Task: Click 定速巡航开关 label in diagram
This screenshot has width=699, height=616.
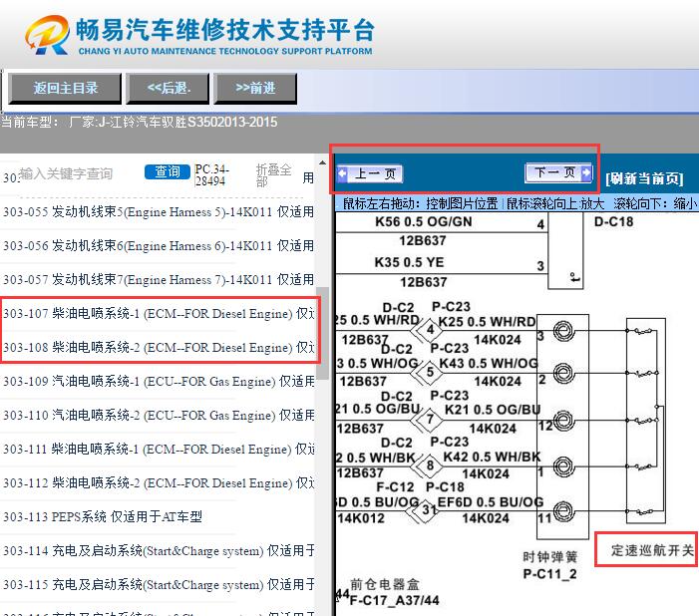Action: pos(652,550)
